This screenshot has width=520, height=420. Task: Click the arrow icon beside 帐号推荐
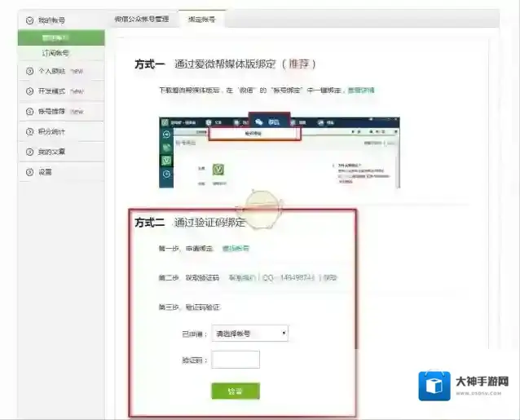click(30, 112)
